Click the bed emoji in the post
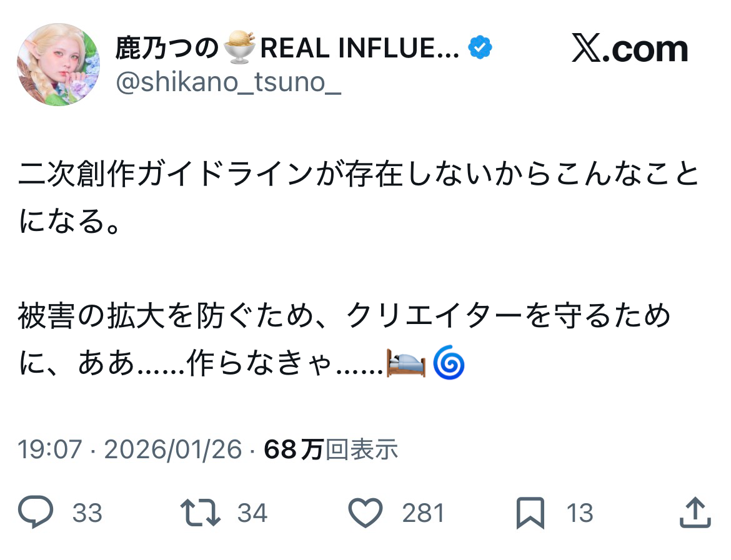 (x=406, y=364)
